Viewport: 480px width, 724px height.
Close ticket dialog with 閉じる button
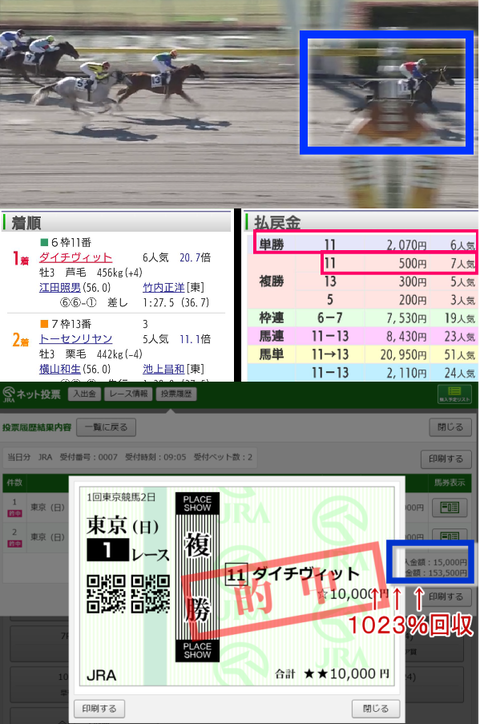point(375,708)
